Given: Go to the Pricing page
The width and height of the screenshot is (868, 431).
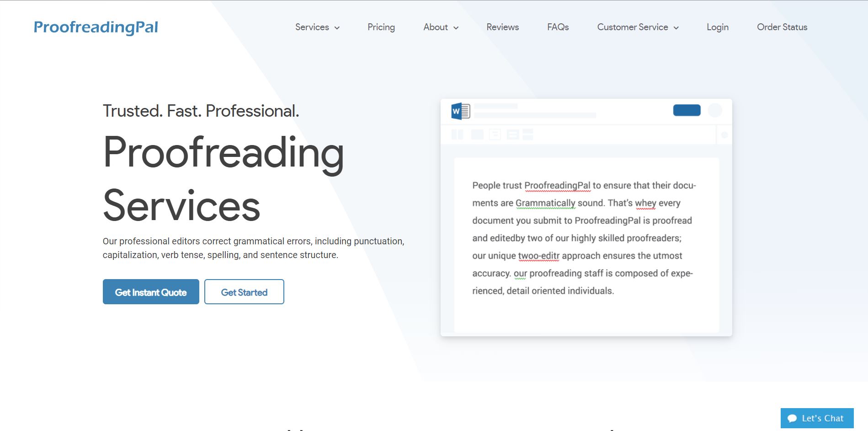Looking at the screenshot, I should point(381,27).
